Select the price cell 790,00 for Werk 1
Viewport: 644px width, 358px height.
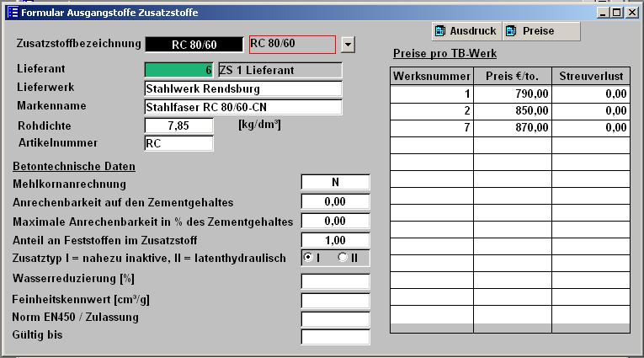click(x=512, y=94)
